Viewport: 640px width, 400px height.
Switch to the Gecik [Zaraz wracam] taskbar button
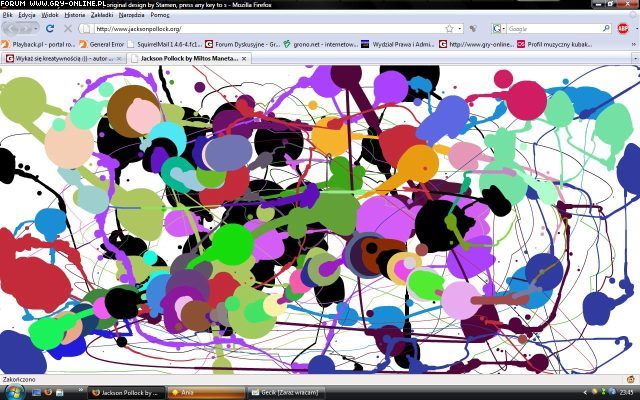coord(286,393)
